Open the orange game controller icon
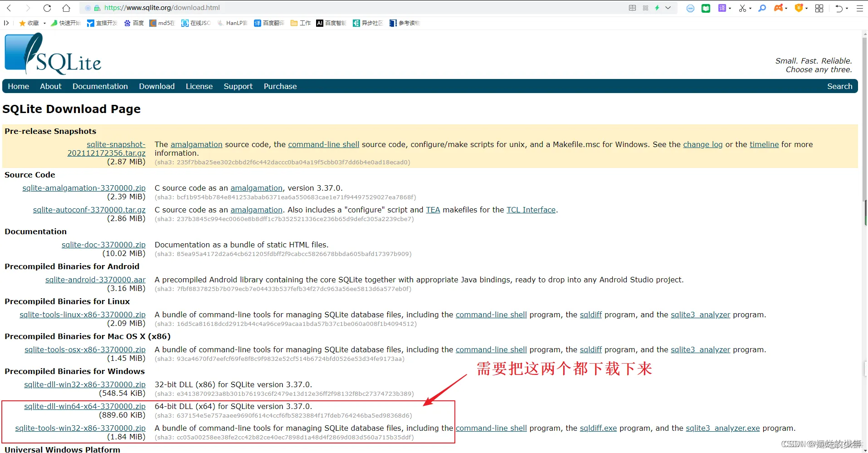The image size is (868, 453). coord(778,8)
